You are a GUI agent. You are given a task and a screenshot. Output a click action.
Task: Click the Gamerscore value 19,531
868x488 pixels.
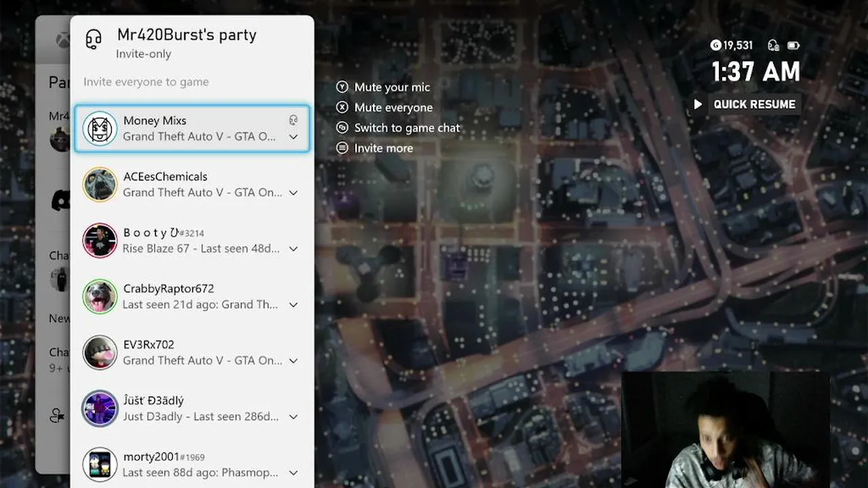(x=738, y=45)
